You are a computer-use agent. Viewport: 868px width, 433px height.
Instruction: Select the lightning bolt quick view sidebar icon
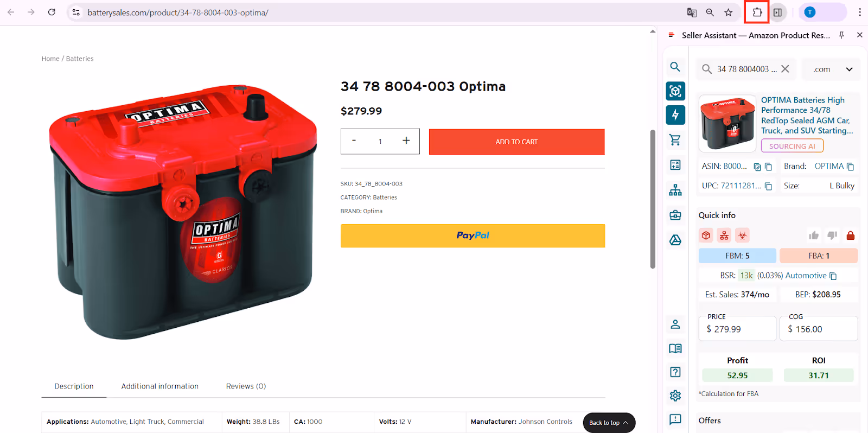(x=675, y=115)
